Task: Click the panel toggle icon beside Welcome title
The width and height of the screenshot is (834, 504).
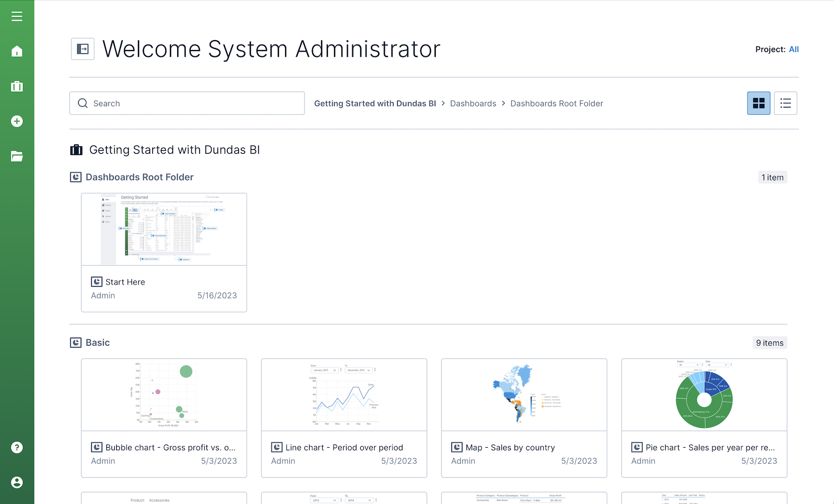Action: coord(83,49)
